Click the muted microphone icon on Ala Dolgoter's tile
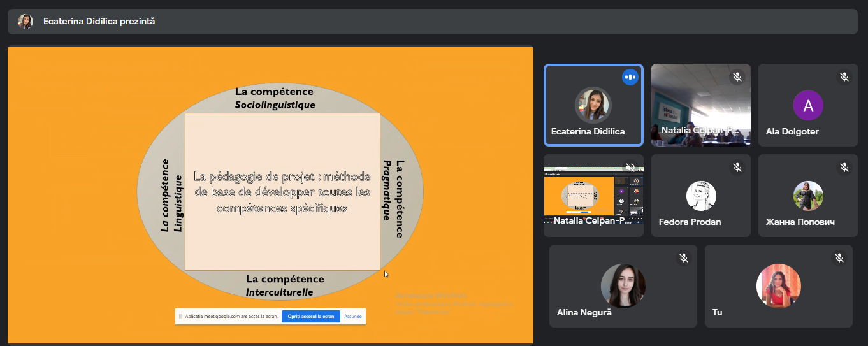868x346 pixels. 844,77
